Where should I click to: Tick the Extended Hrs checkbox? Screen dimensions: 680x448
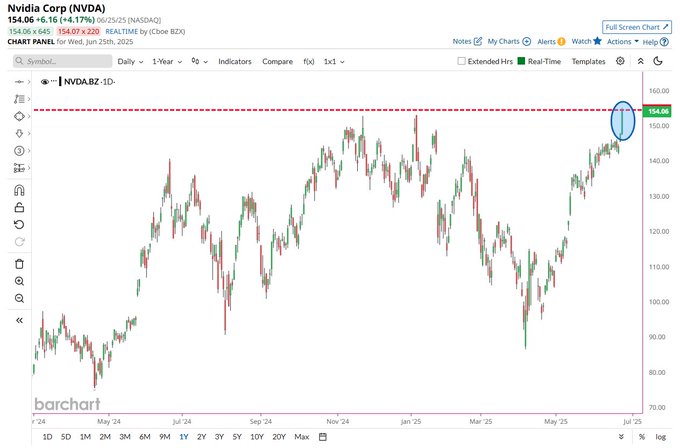click(x=461, y=61)
